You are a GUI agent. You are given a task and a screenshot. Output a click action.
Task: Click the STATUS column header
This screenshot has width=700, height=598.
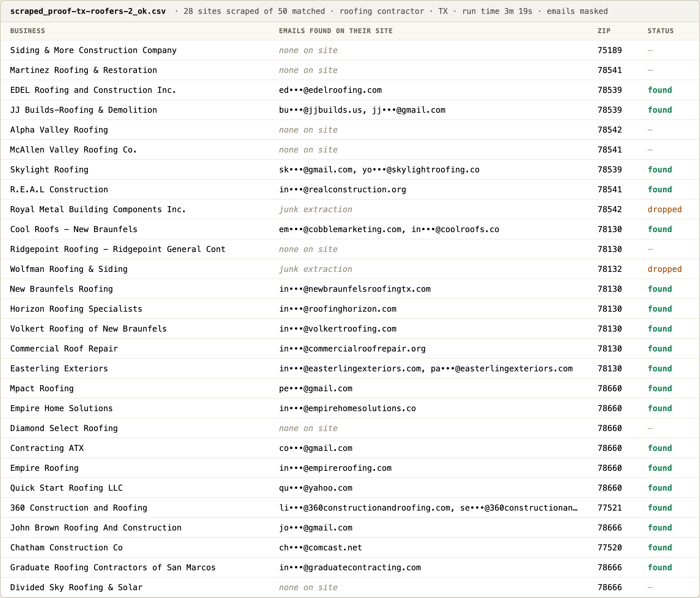click(661, 31)
